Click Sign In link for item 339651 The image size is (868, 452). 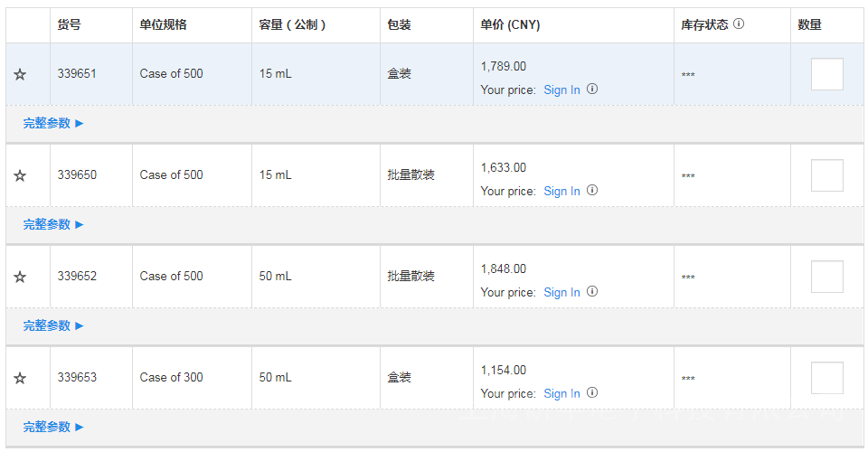[x=561, y=90]
